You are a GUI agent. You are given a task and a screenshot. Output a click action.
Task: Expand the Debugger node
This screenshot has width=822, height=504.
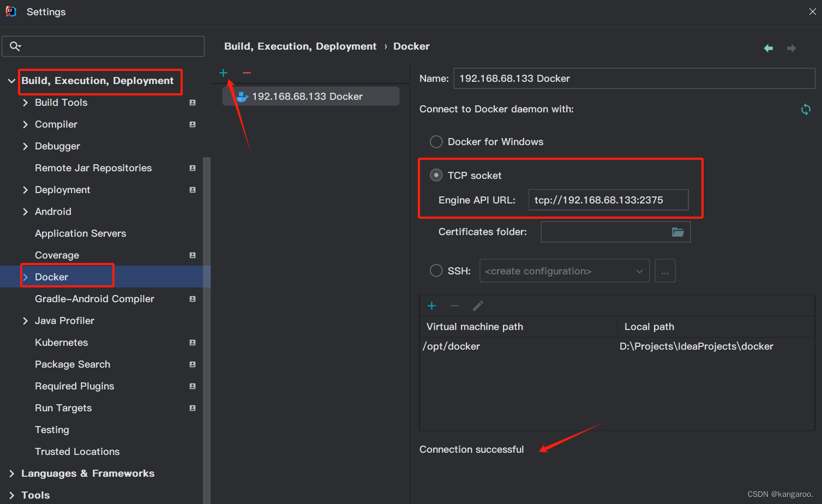click(x=25, y=146)
